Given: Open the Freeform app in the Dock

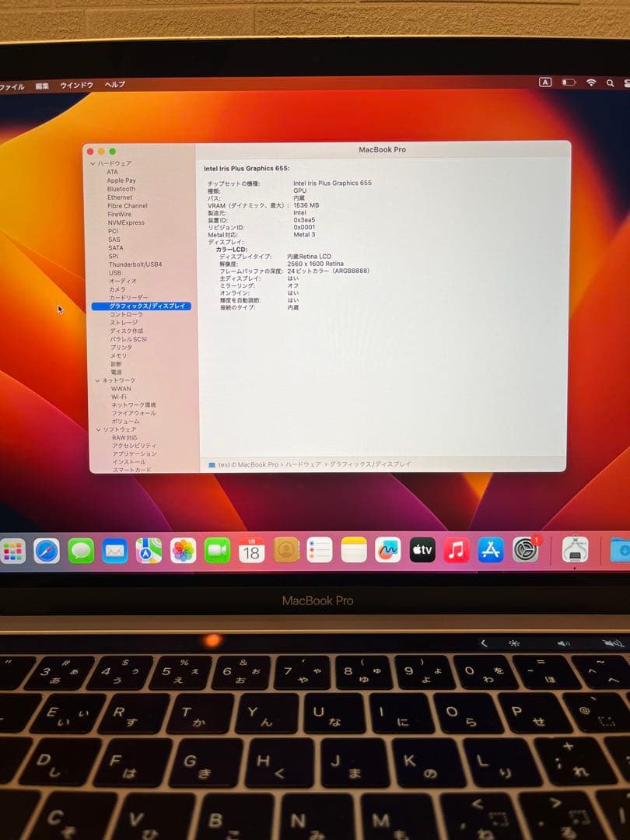Looking at the screenshot, I should coord(388,551).
